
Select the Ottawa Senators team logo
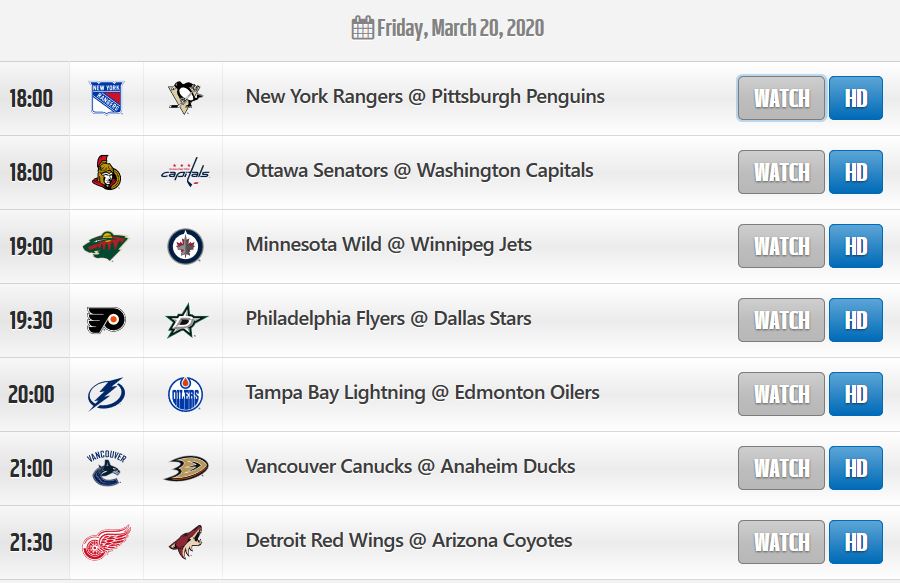point(107,172)
